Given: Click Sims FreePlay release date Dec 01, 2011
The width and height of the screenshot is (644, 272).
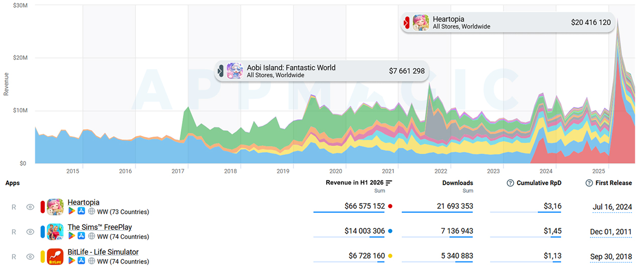Looking at the screenshot, I should tap(611, 232).
